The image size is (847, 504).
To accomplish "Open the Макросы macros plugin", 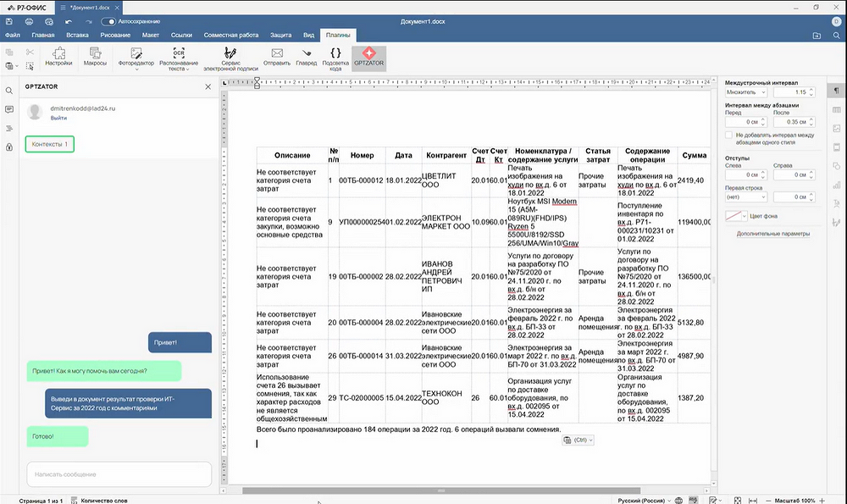I will [x=95, y=58].
